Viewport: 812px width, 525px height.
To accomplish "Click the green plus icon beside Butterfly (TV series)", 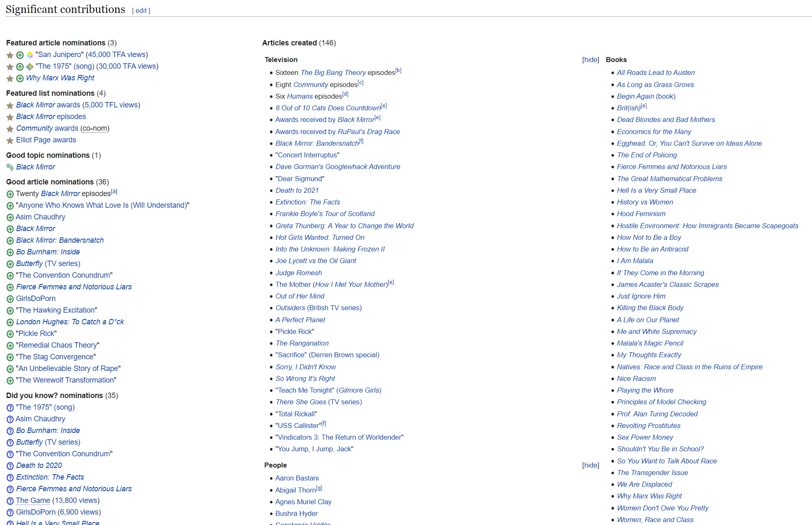I will click(10, 264).
